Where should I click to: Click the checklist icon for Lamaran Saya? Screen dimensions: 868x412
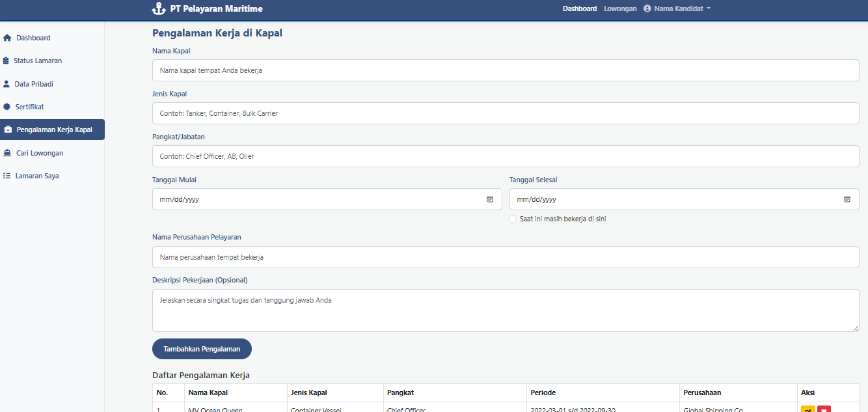point(7,176)
